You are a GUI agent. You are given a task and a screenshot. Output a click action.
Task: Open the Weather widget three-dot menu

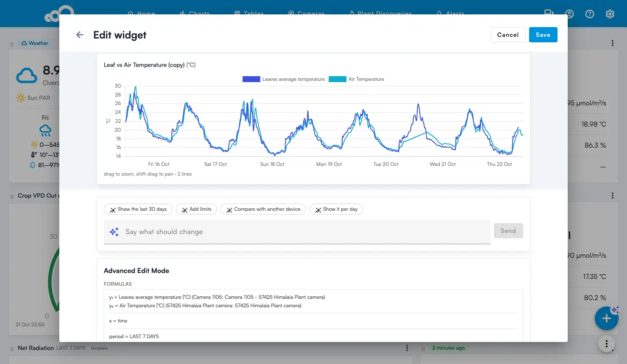point(613,43)
